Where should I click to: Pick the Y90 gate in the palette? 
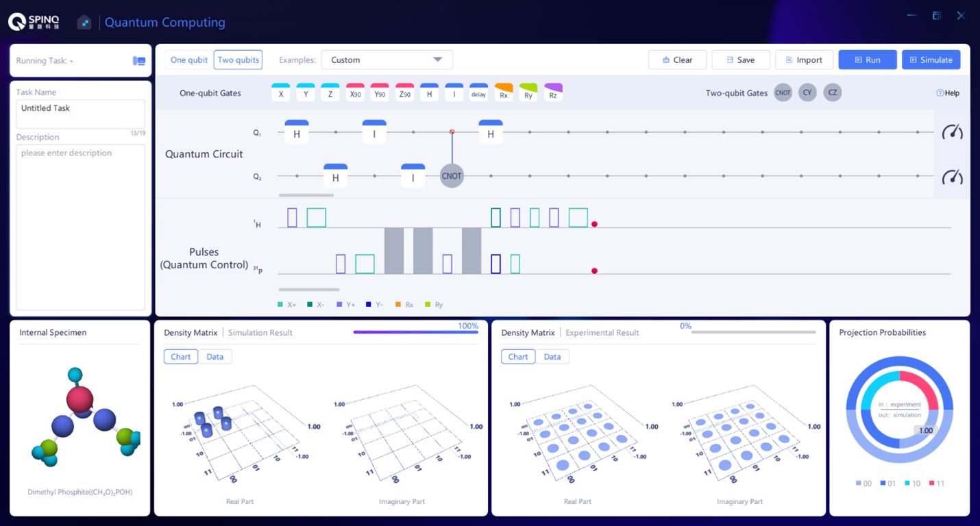point(380,92)
